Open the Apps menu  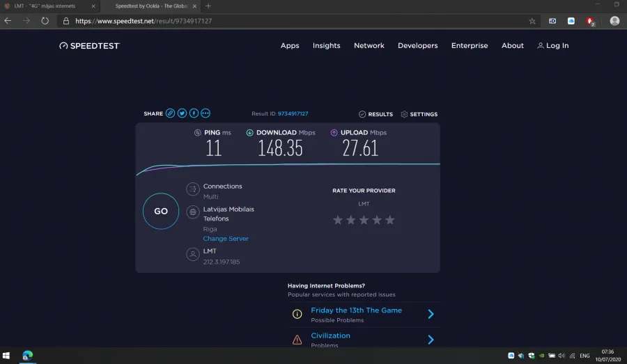(290, 45)
